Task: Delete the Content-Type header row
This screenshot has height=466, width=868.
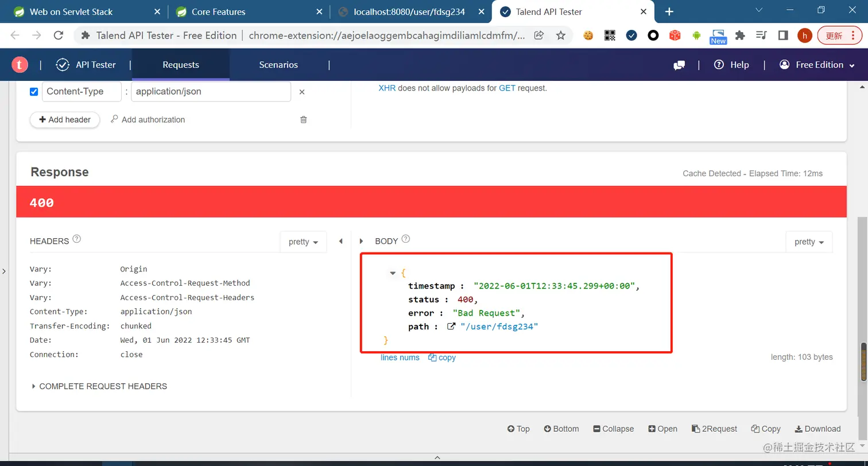Action: 302,92
